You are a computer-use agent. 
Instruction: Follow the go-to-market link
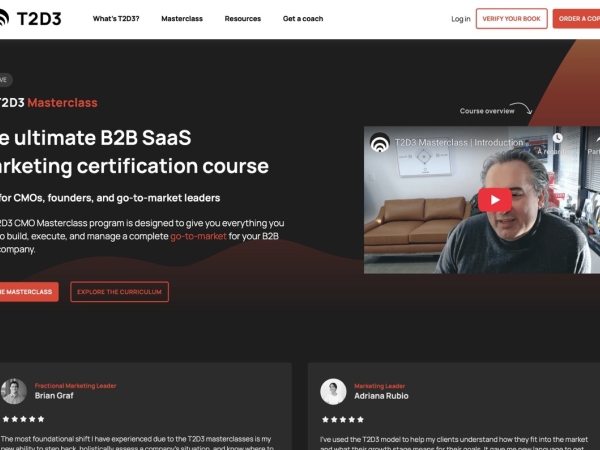pyautogui.click(x=198, y=236)
